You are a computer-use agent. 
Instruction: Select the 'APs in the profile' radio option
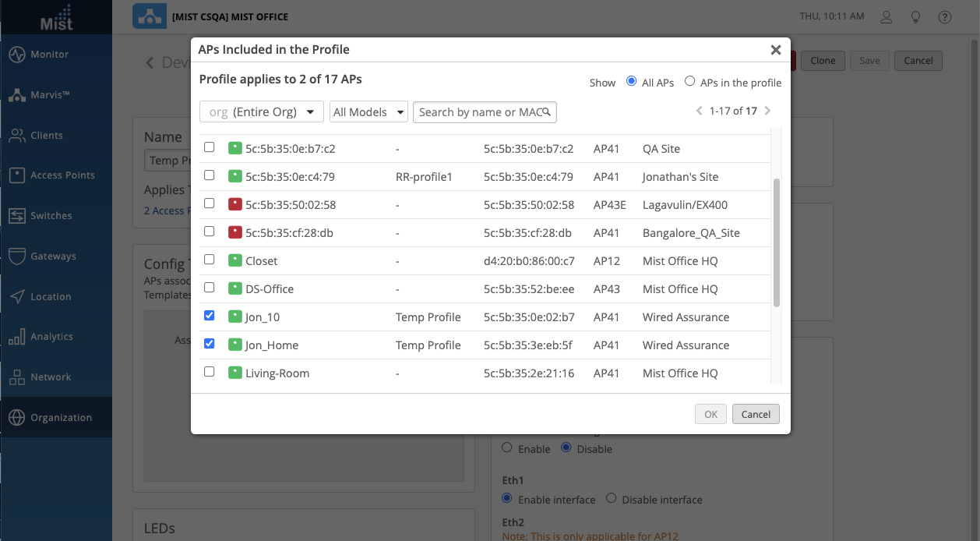[689, 81]
